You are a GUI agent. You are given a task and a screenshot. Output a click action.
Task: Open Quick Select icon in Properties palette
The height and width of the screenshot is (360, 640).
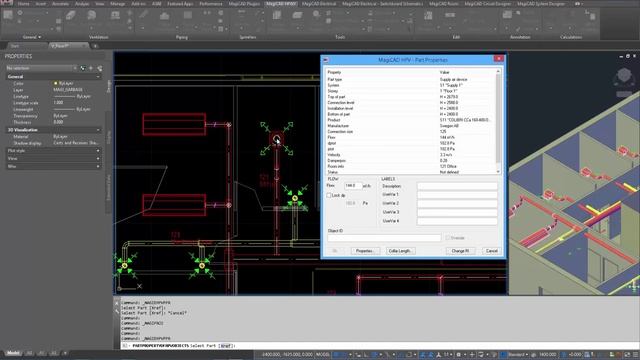[x=99, y=68]
